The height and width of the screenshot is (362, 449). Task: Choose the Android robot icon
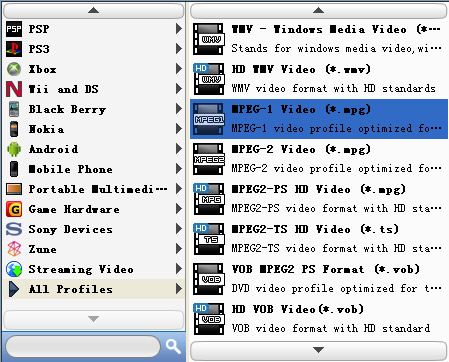coord(14,149)
